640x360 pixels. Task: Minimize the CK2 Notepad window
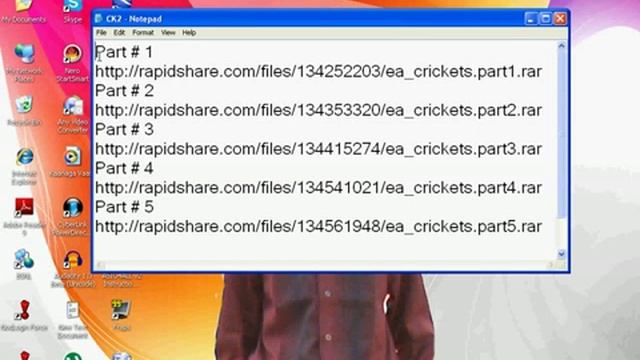coord(531,19)
